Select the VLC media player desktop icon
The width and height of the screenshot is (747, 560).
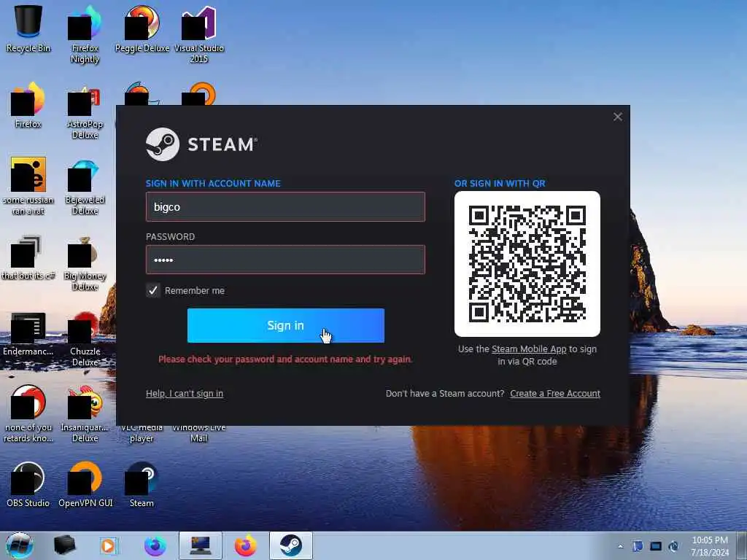click(x=142, y=433)
